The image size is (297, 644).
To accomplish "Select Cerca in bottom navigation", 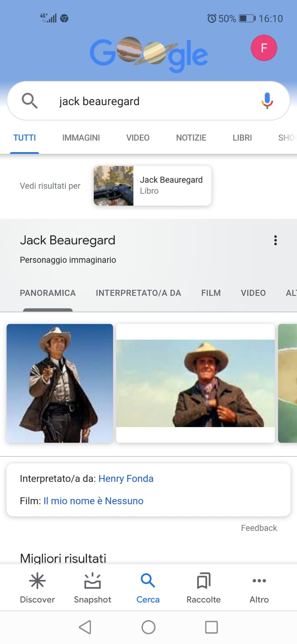I will pyautogui.click(x=148, y=588).
